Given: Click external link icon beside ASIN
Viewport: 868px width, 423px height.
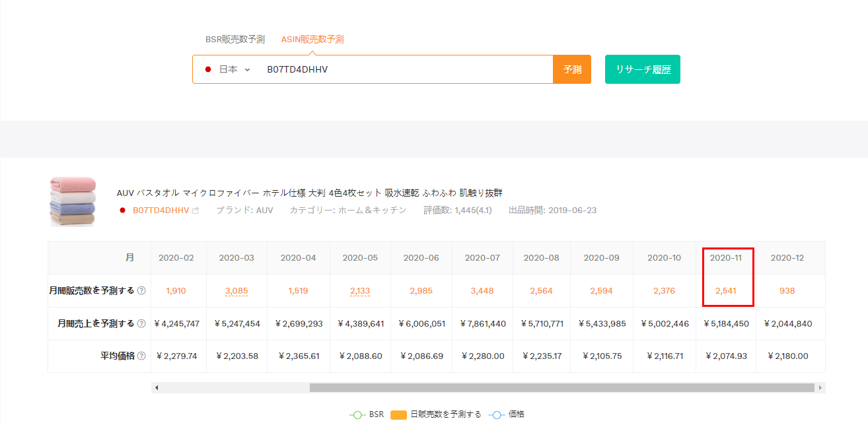Looking at the screenshot, I should tap(196, 211).
